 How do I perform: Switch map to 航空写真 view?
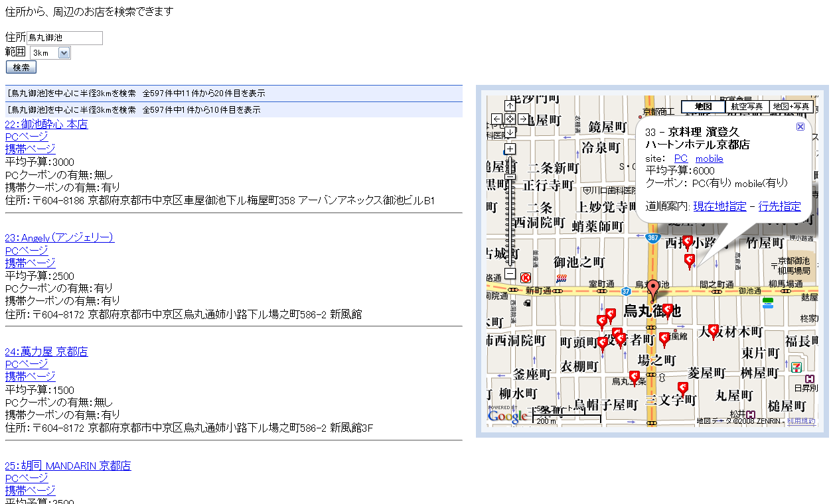point(747,107)
